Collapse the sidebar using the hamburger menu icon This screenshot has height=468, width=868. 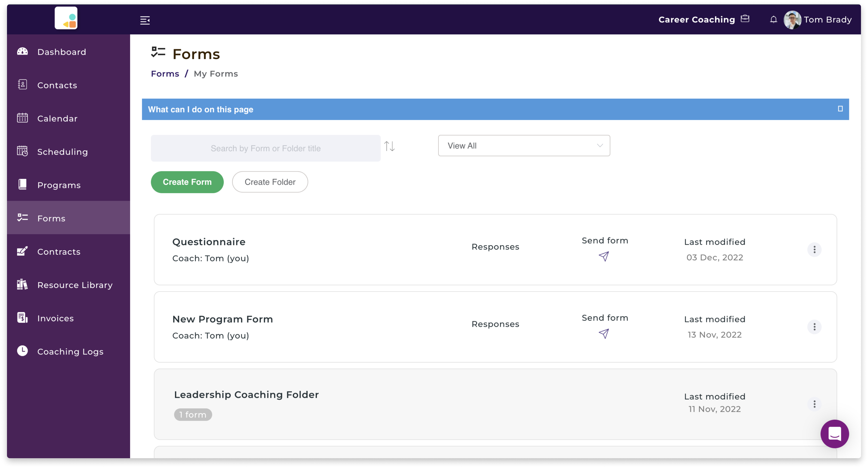pyautogui.click(x=145, y=20)
